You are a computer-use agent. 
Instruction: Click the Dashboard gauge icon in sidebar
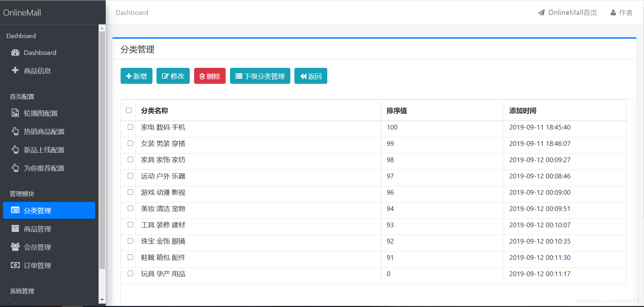15,53
